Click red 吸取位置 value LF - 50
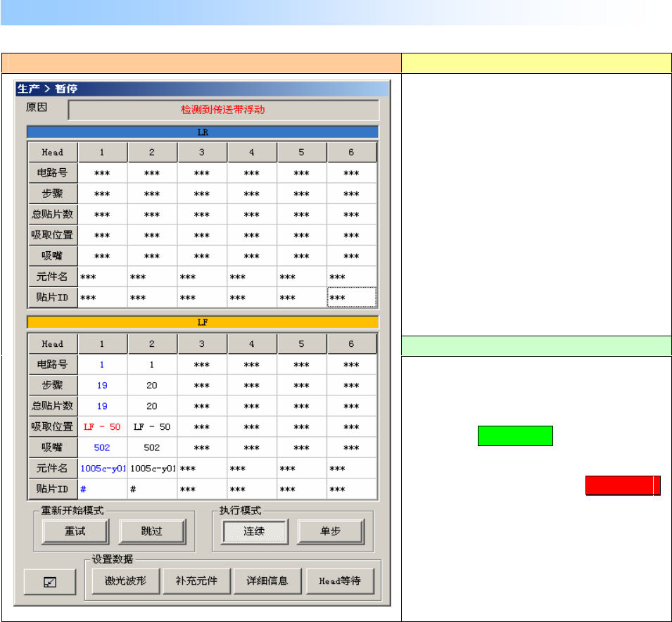Screen dimensions: 672x622 tap(102, 427)
